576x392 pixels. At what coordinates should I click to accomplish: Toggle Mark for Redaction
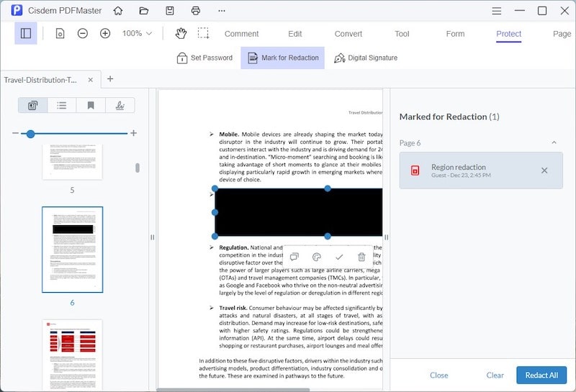point(283,58)
